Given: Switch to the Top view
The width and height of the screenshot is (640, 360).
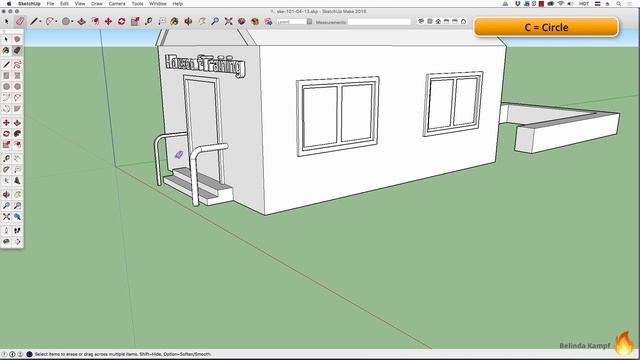Looking at the screenshot, I should tap(430, 21).
